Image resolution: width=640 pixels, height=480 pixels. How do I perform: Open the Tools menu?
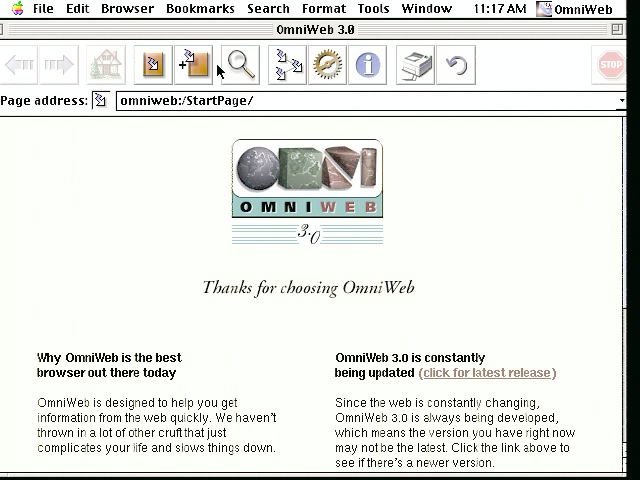coord(373,9)
